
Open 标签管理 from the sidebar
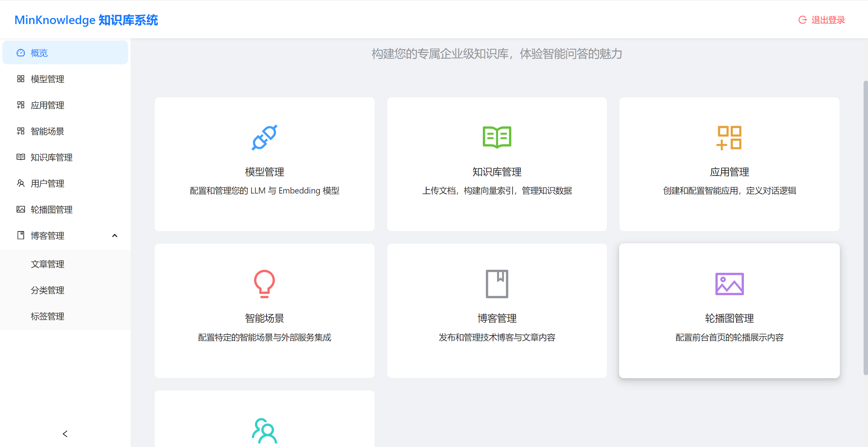47,317
